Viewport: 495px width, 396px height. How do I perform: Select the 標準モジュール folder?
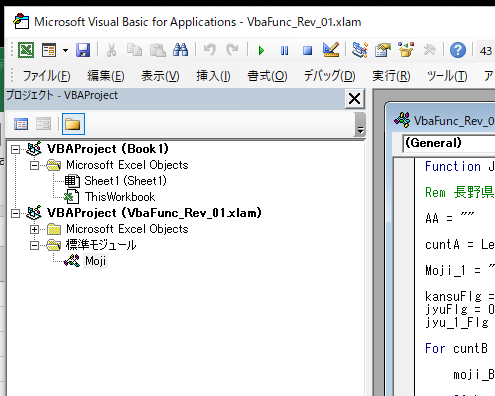point(101,245)
